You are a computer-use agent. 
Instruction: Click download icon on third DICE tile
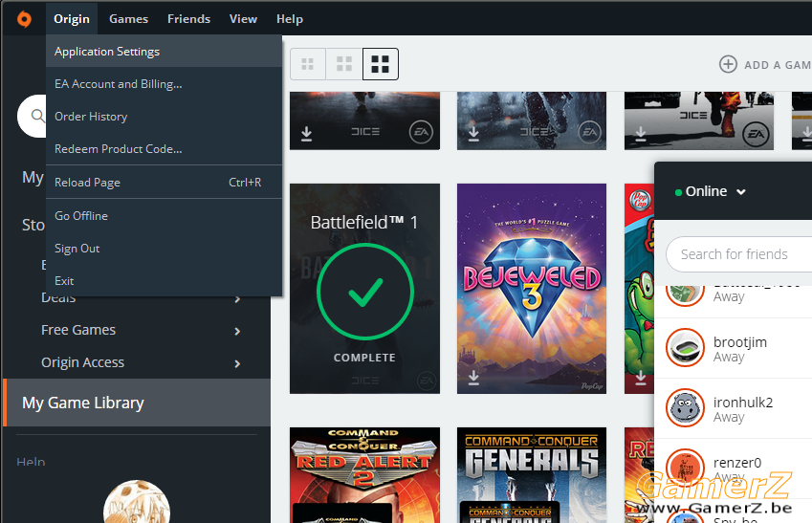[641, 134]
